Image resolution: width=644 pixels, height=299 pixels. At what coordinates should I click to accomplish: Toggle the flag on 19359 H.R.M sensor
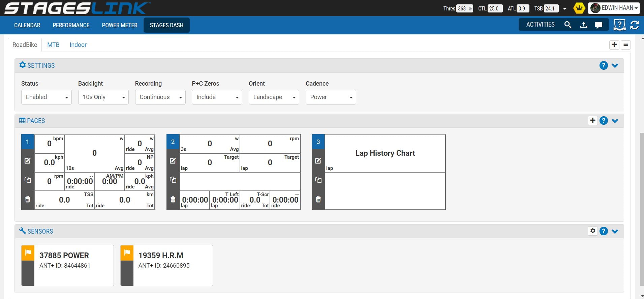127,252
